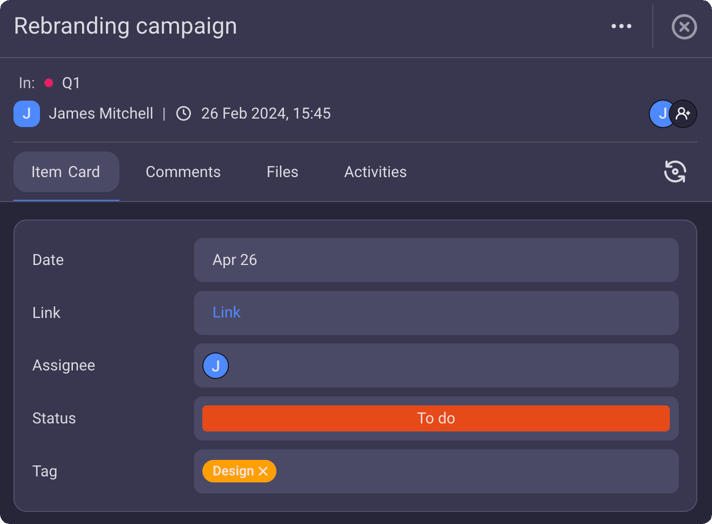Screen dimensions: 712x524
Task: Close the Rebranding campaign panel
Action: pos(684,27)
